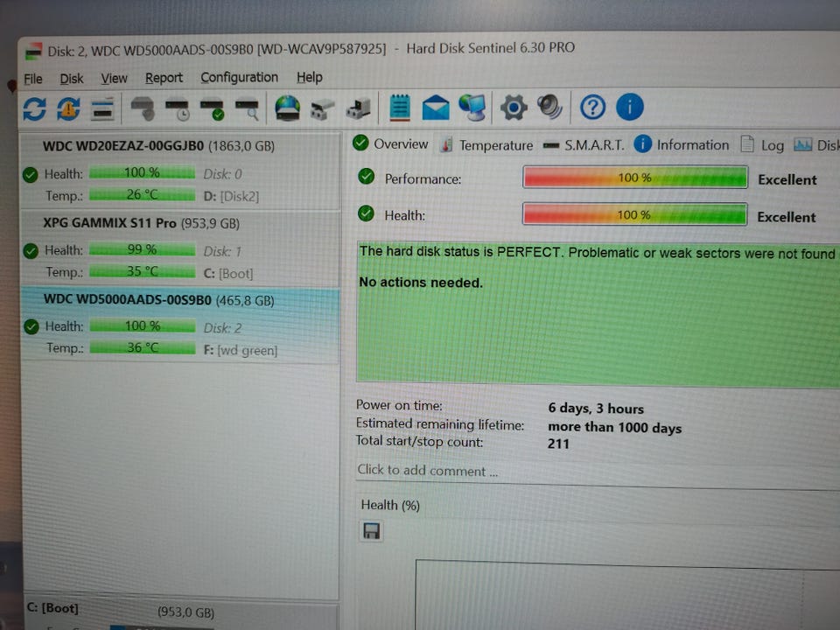Click the 'No actions needed.' text
This screenshot has width=840, height=630.
click(x=421, y=283)
